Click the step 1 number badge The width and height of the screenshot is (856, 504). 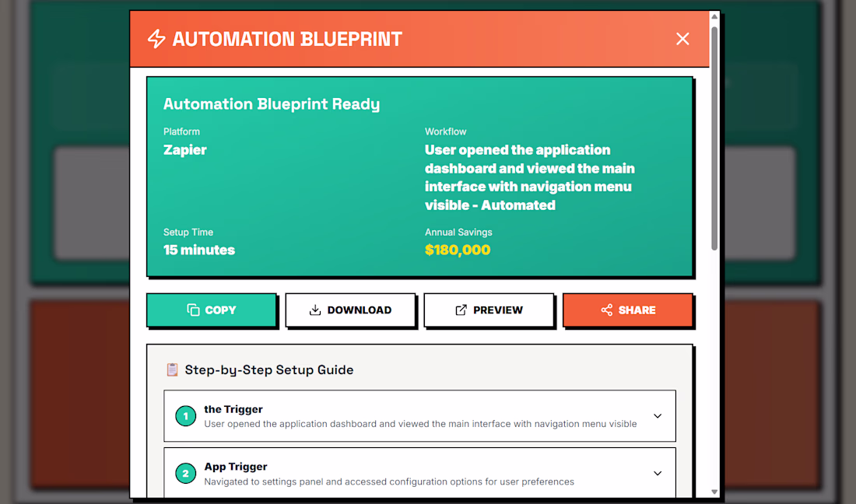click(x=186, y=415)
